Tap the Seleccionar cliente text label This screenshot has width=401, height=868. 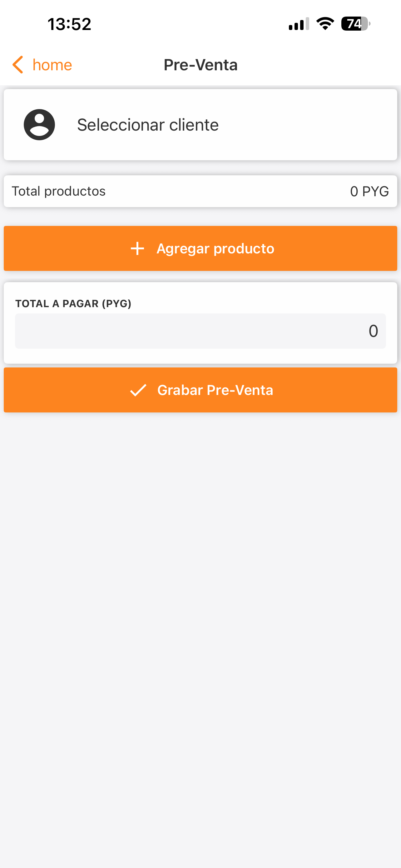(x=148, y=125)
